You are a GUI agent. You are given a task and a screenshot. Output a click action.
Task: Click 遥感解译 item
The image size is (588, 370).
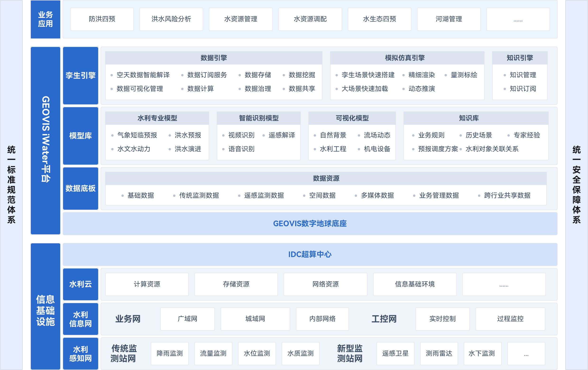click(282, 135)
